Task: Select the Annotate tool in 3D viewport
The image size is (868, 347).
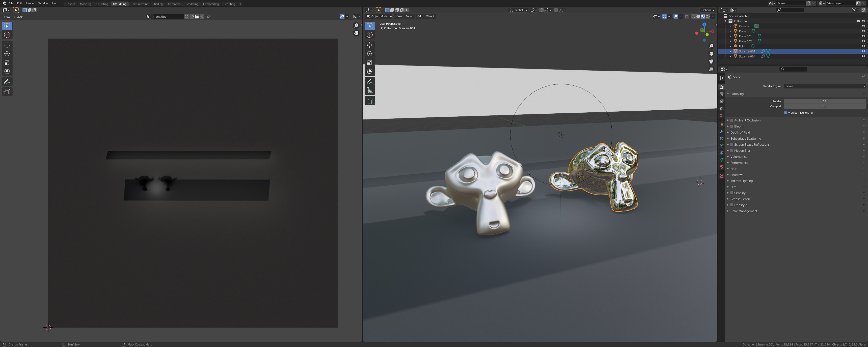Action: pyautogui.click(x=370, y=82)
